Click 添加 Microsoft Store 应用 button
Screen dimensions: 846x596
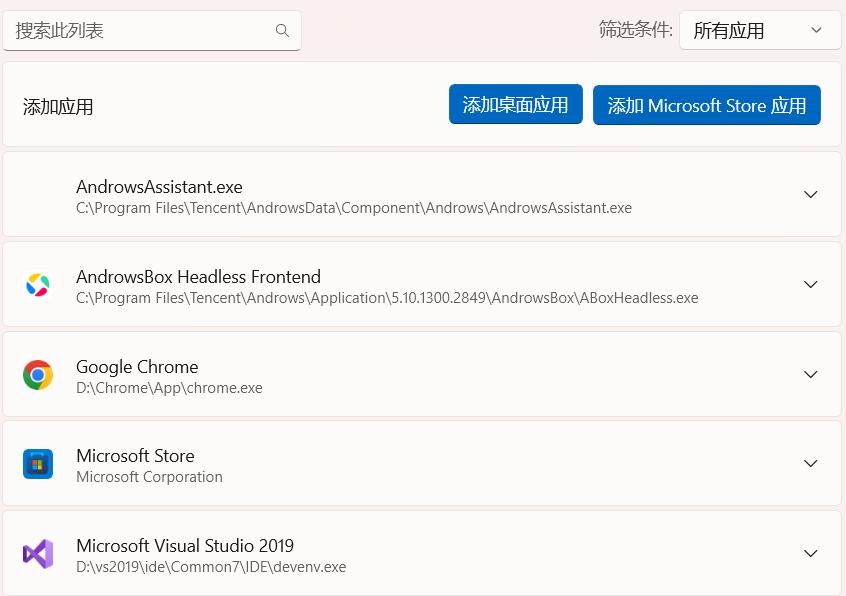coord(706,105)
